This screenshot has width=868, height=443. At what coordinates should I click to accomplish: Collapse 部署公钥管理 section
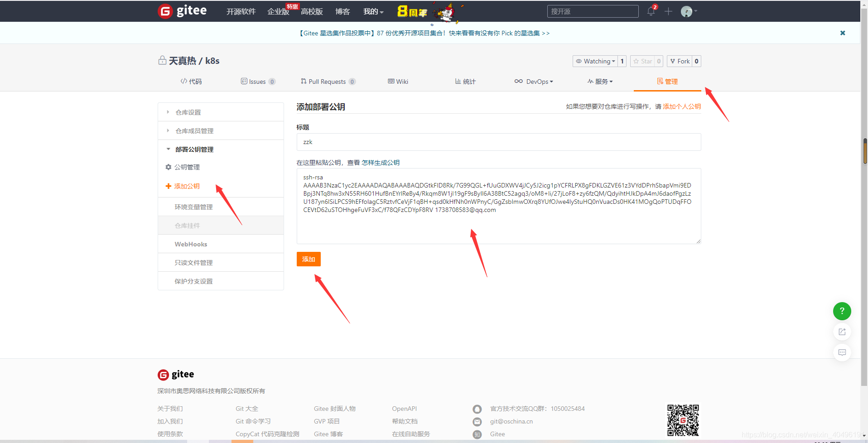pyautogui.click(x=221, y=149)
